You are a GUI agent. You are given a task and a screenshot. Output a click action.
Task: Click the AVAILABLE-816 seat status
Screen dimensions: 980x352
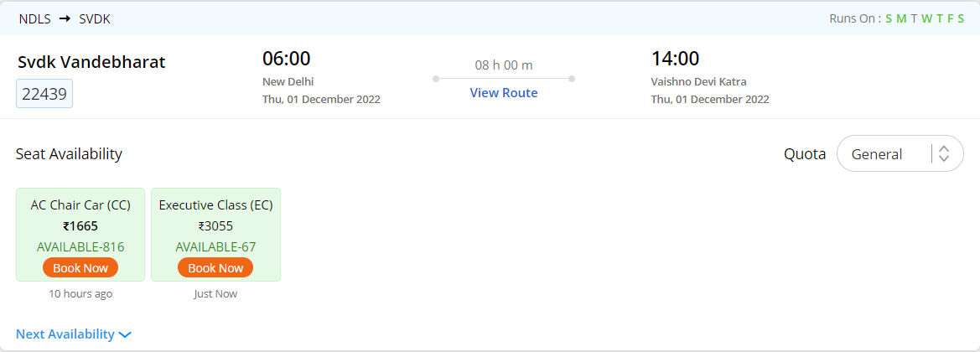tap(80, 247)
